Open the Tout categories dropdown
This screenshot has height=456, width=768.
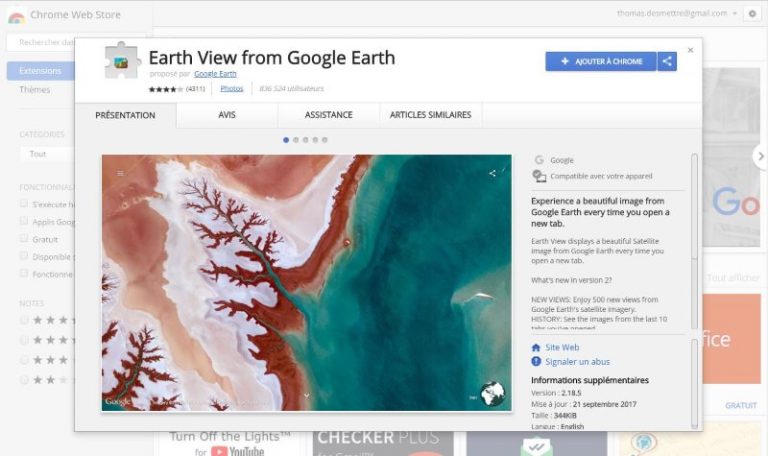(x=45, y=154)
